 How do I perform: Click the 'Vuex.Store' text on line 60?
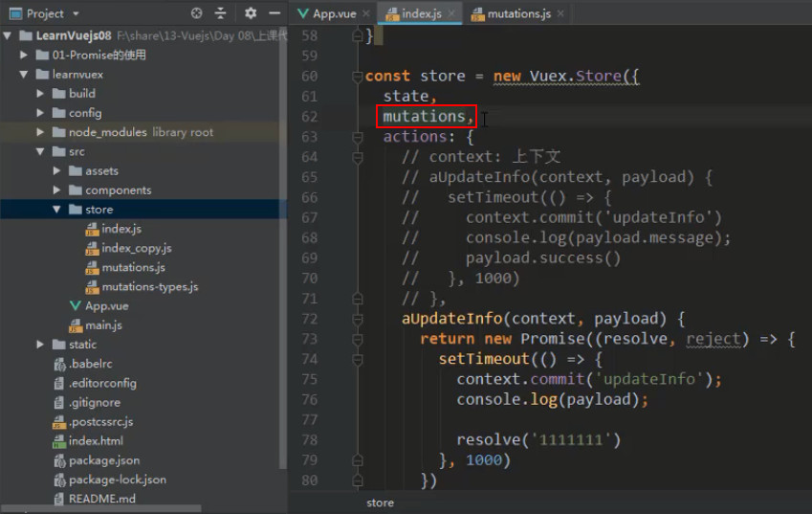coord(576,77)
